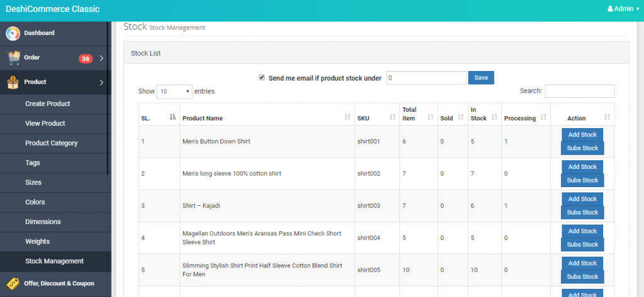644x297 pixels.
Task: Subs Stock for Shirt – Kajadi
Action: (x=582, y=212)
